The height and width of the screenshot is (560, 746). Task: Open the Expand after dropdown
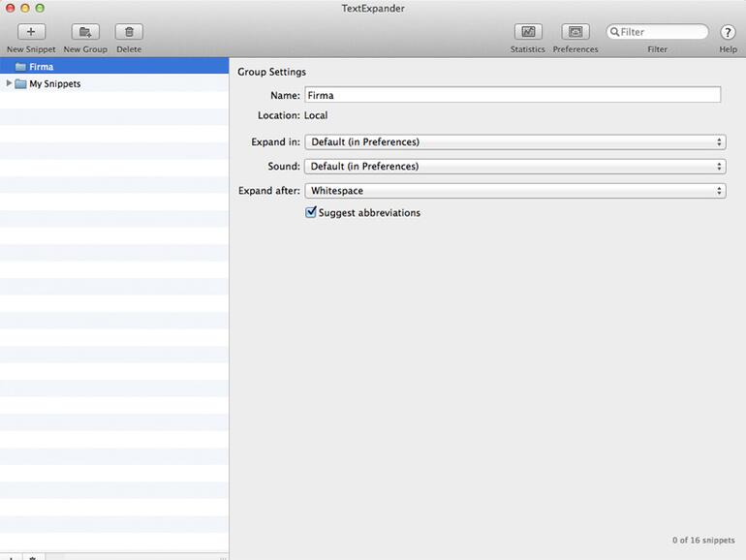(x=515, y=190)
